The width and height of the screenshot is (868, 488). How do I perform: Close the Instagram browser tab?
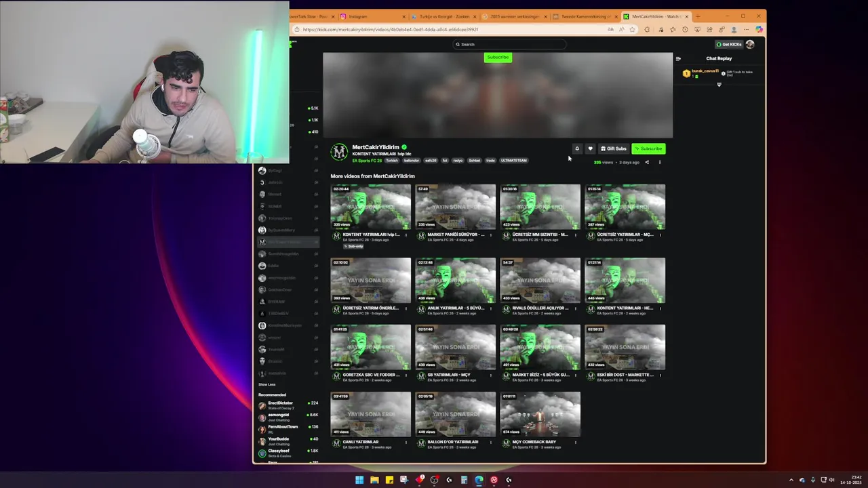[x=404, y=16]
